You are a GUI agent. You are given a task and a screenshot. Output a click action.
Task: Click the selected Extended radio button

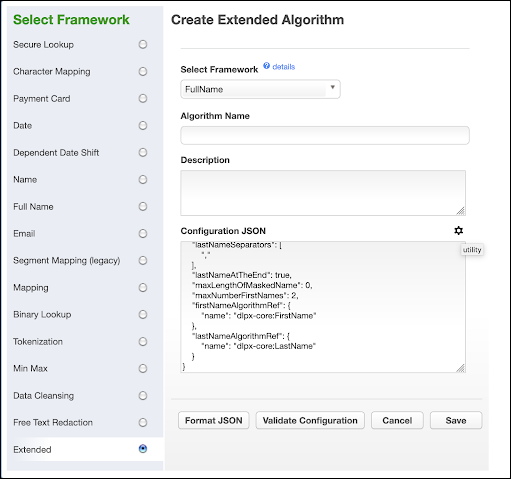coord(143,449)
